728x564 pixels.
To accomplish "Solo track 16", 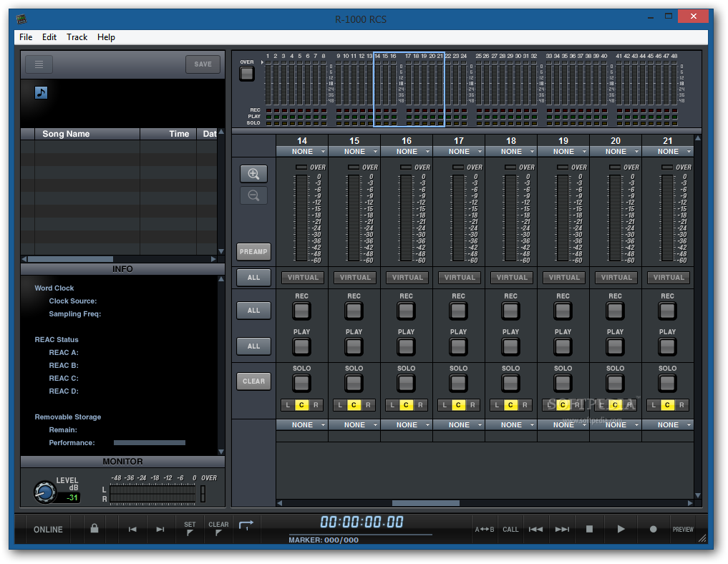I will [406, 383].
